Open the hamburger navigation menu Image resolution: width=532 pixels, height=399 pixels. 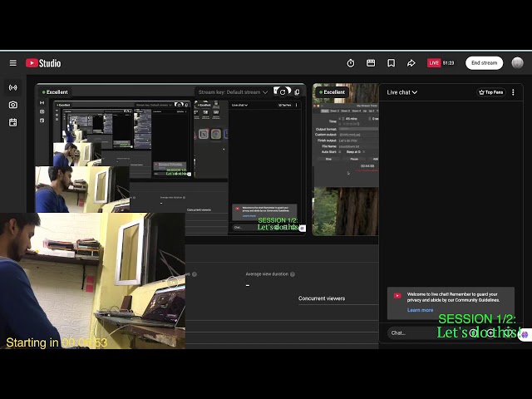(x=13, y=63)
